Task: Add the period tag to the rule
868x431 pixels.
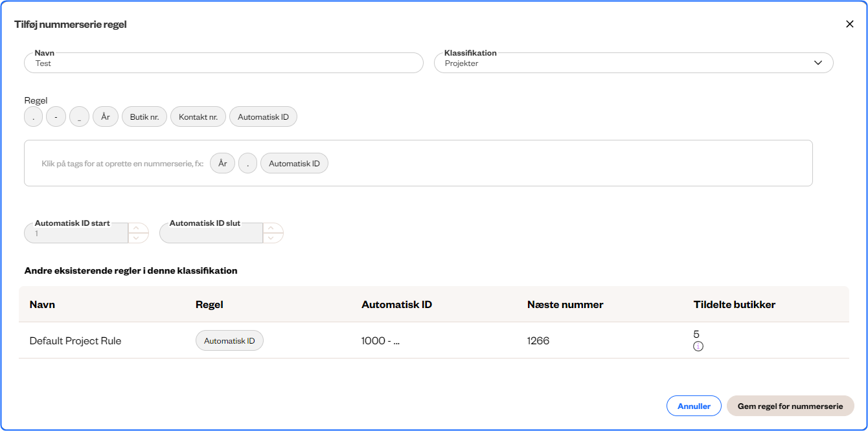Action: (33, 117)
